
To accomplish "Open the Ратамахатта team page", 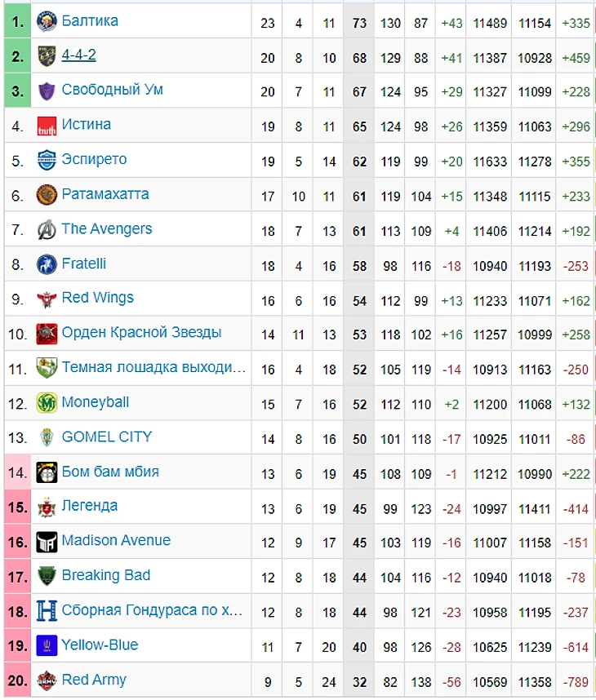I will tap(105, 194).
